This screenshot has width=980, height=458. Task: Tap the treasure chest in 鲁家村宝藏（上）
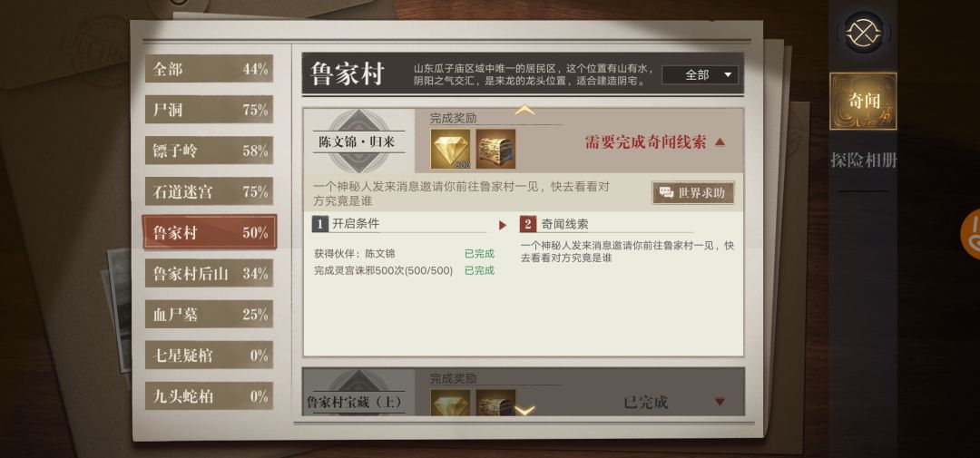click(495, 403)
